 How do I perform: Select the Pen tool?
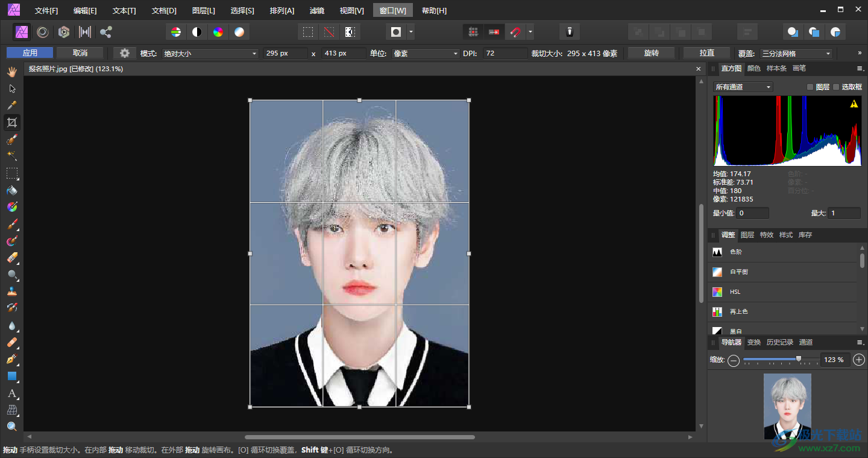[11, 359]
